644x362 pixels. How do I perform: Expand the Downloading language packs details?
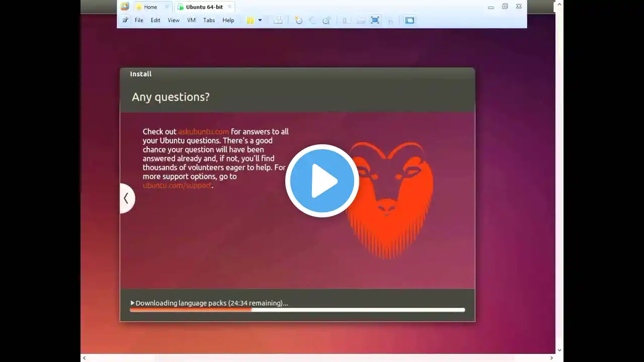coord(132,303)
